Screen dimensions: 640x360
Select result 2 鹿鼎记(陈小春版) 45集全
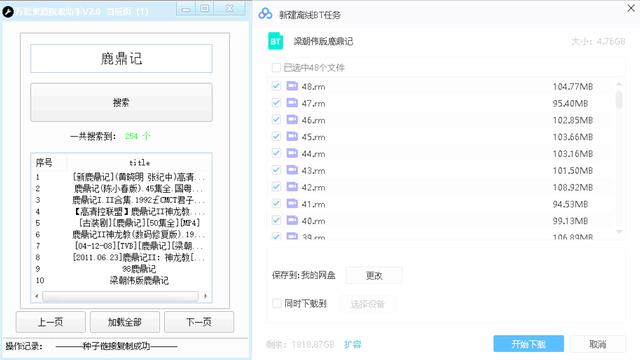(x=121, y=189)
